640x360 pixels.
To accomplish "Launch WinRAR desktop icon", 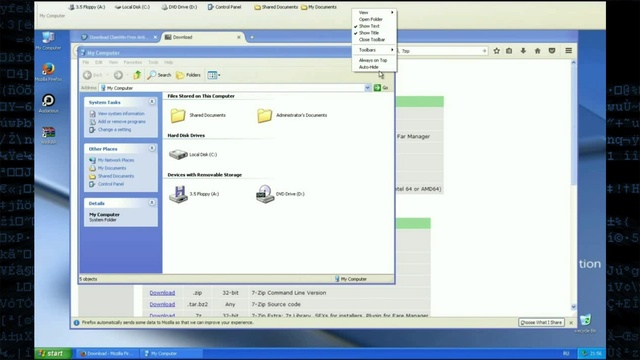I will coord(48,135).
